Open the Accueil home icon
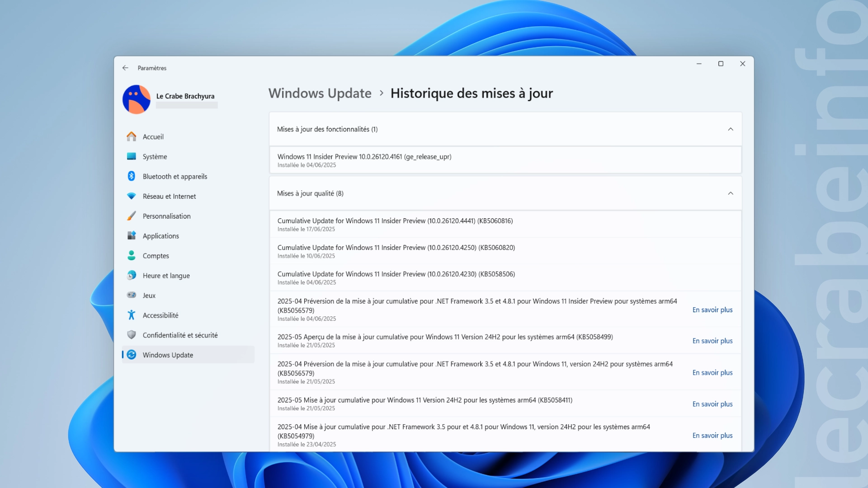 click(x=131, y=136)
